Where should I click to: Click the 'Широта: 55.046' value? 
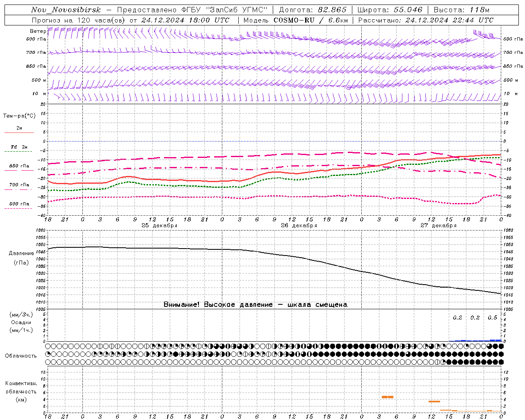390,10
